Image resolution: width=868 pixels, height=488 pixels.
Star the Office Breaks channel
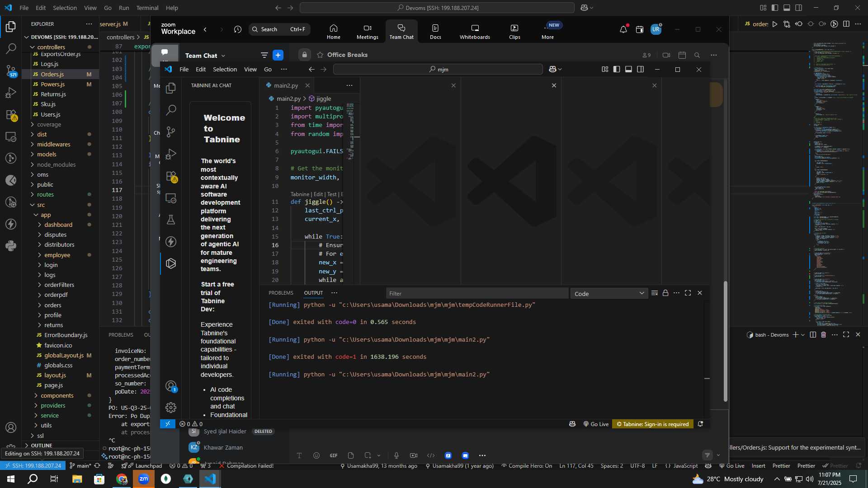320,55
